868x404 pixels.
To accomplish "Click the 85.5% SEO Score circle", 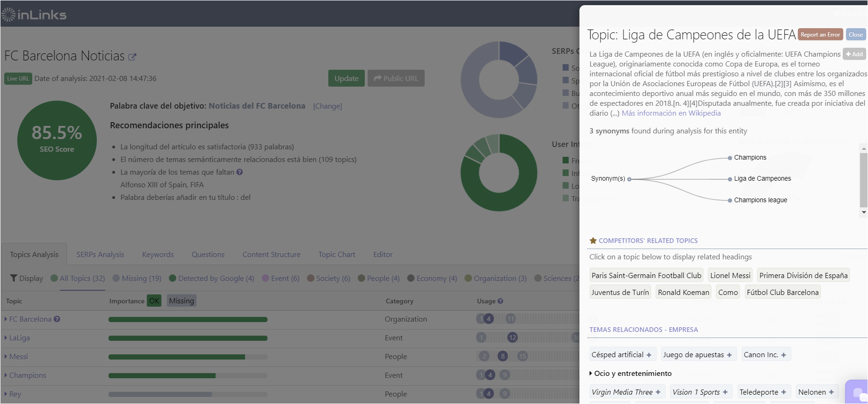I will point(57,140).
